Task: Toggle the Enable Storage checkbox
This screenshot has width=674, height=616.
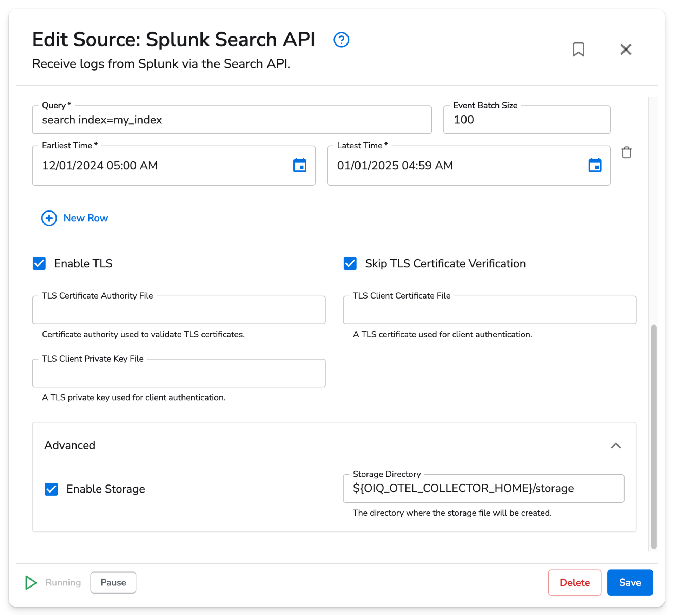Action: click(52, 489)
